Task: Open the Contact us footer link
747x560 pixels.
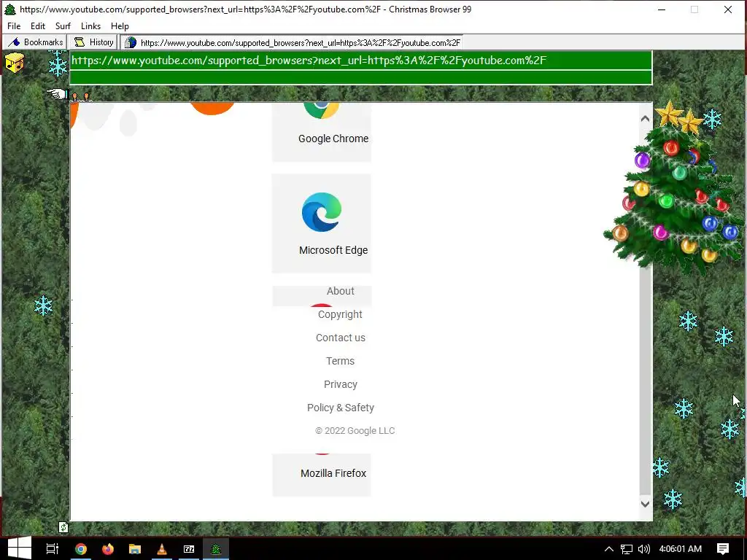Action: tap(341, 338)
